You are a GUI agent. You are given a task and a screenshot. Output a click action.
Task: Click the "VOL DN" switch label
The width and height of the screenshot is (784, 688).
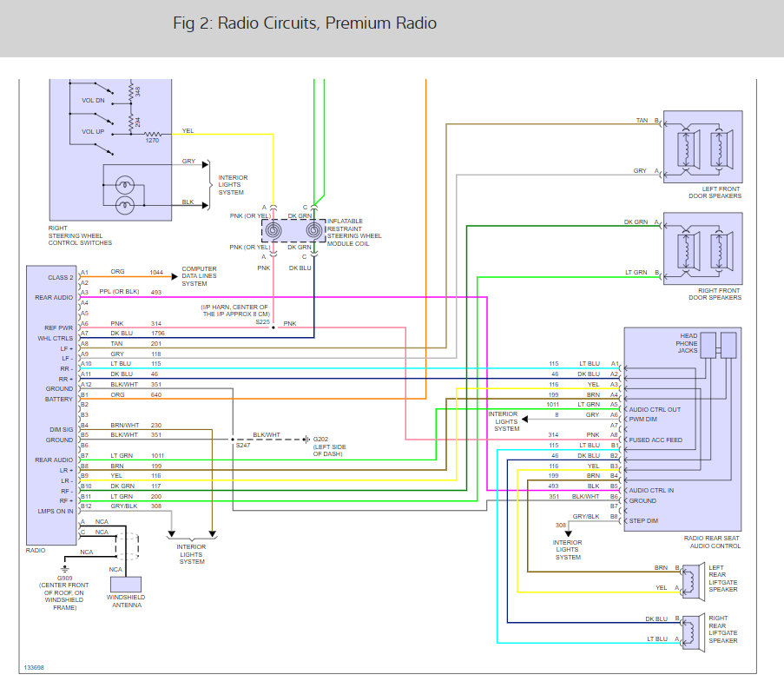pos(93,100)
